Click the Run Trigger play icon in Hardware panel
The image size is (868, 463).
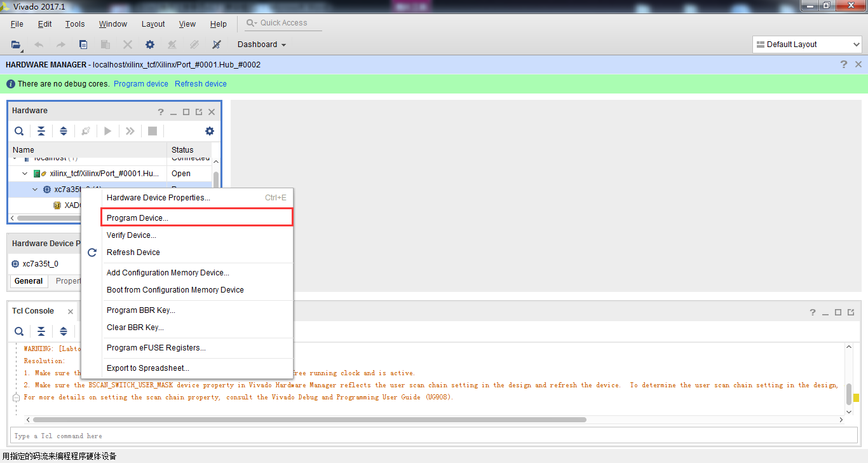pos(108,131)
